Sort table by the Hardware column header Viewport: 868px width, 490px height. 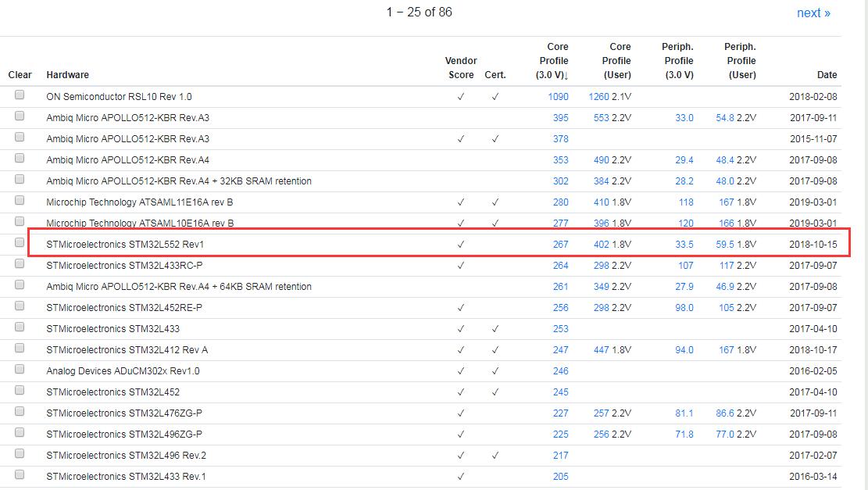(67, 75)
